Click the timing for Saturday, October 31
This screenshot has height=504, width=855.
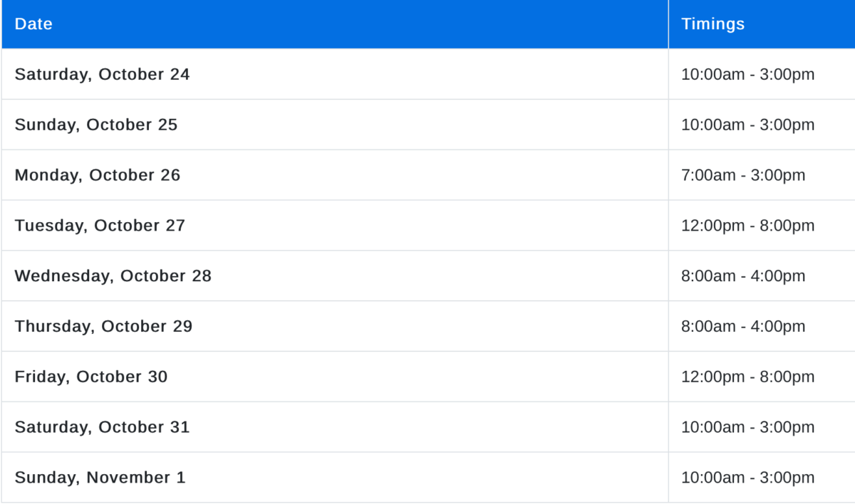747,427
